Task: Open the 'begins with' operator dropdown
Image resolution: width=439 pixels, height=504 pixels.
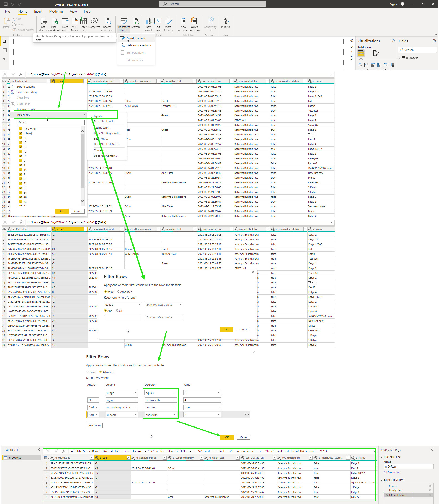Action: point(161,400)
